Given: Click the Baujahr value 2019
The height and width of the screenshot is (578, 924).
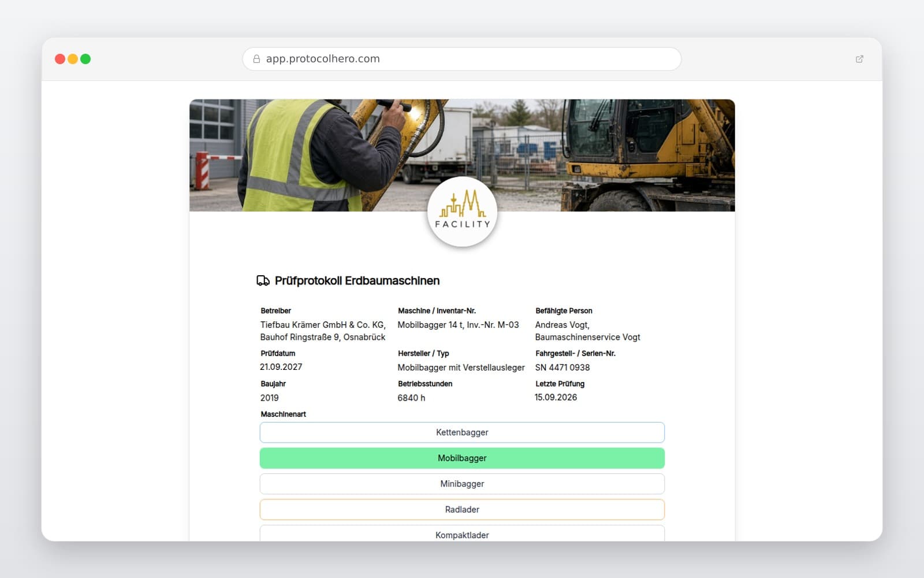Looking at the screenshot, I should pos(269,398).
